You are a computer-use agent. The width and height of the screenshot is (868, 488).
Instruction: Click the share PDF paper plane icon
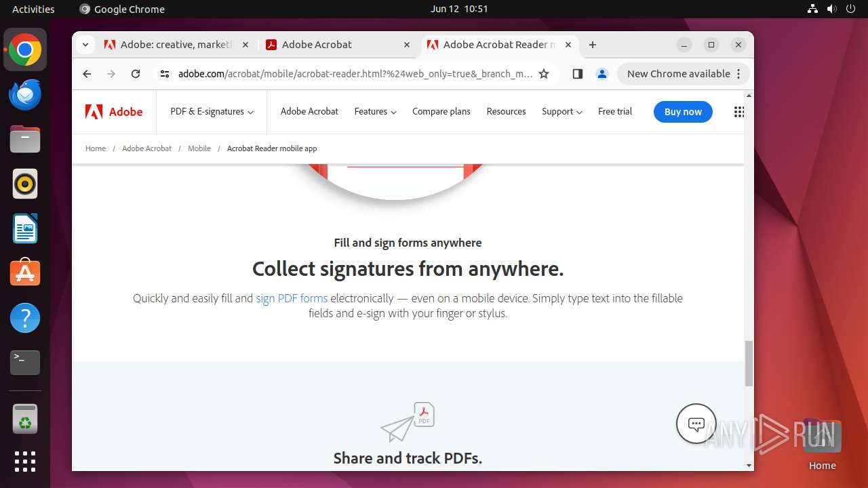(407, 422)
